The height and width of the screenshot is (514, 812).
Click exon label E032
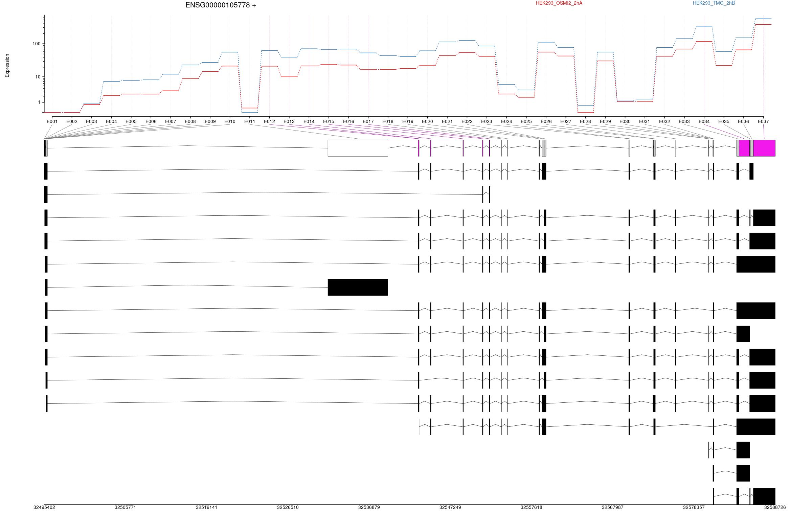[x=664, y=121]
